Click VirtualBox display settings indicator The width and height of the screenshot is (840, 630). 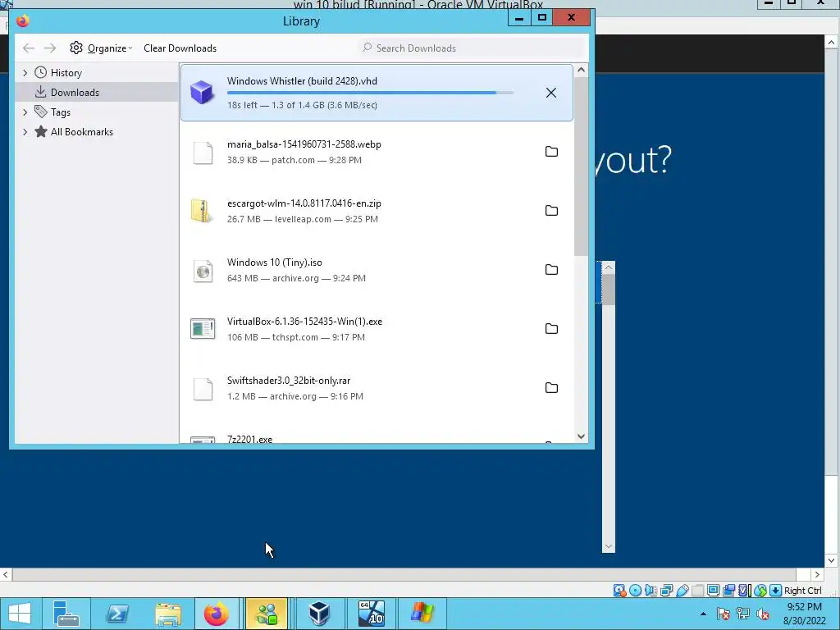tap(713, 591)
